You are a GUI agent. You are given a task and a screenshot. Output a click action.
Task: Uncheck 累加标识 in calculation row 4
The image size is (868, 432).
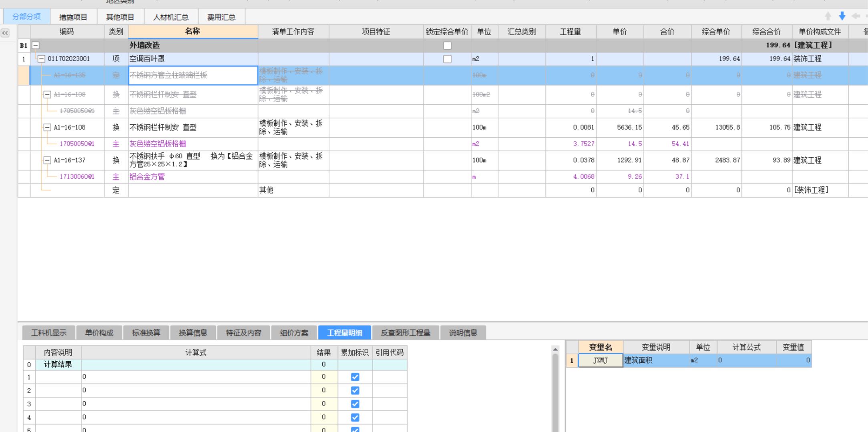pyautogui.click(x=355, y=417)
